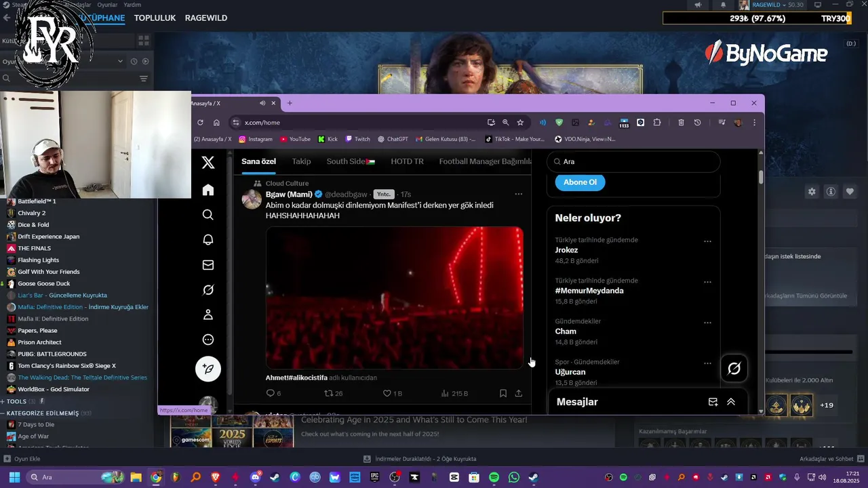Open zoom magnifier in Chrome address bar
868x488 pixels.
click(x=505, y=123)
